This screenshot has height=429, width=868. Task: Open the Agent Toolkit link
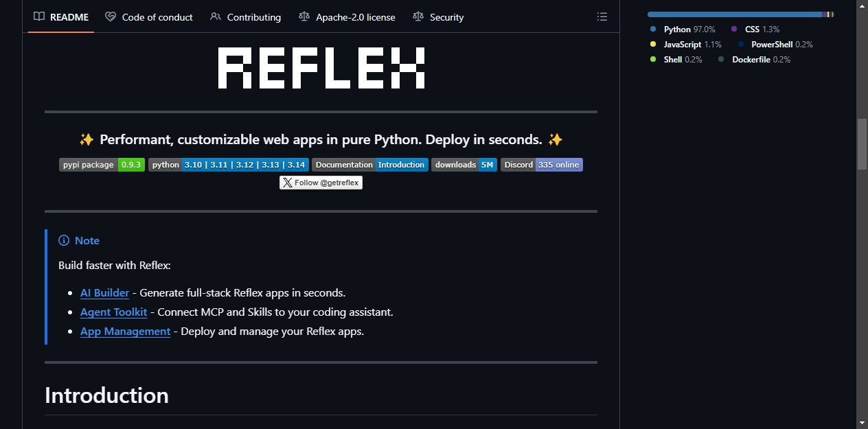113,312
